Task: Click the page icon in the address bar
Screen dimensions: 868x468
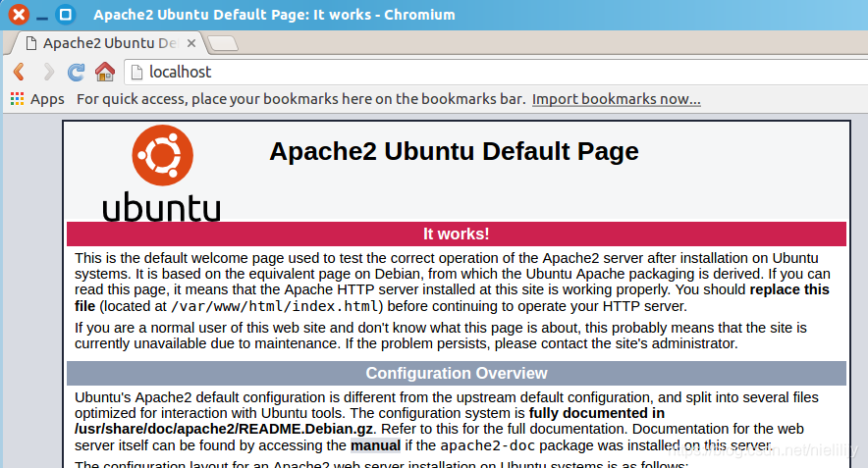Action: tap(136, 72)
